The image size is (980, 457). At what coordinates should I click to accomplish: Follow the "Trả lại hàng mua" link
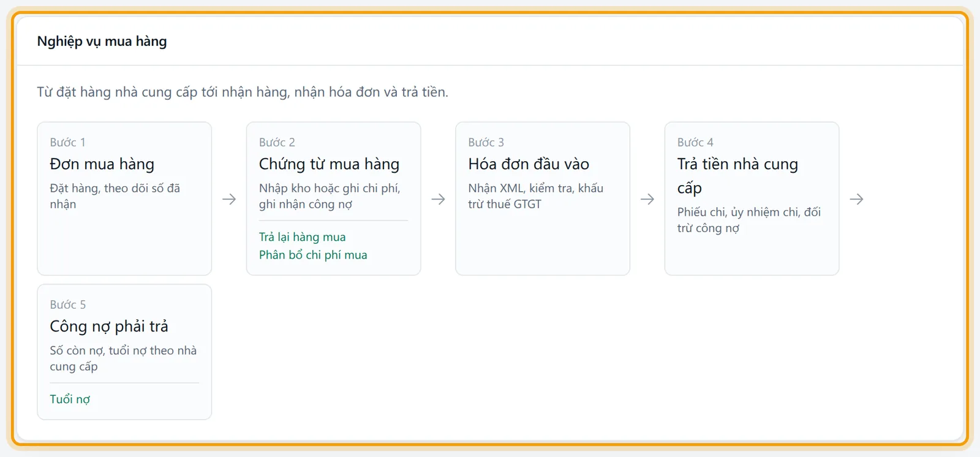(x=302, y=237)
